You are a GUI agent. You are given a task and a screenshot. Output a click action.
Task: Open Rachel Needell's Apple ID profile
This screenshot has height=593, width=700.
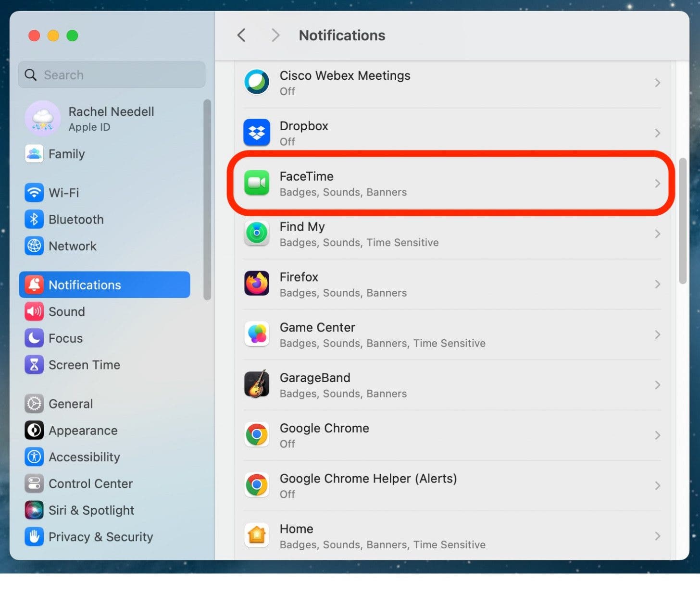click(x=111, y=118)
